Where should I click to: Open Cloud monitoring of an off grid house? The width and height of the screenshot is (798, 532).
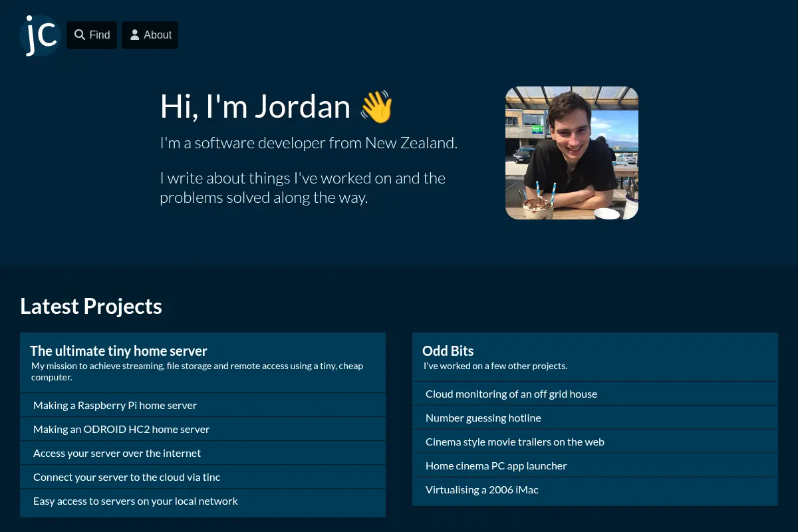click(595, 394)
